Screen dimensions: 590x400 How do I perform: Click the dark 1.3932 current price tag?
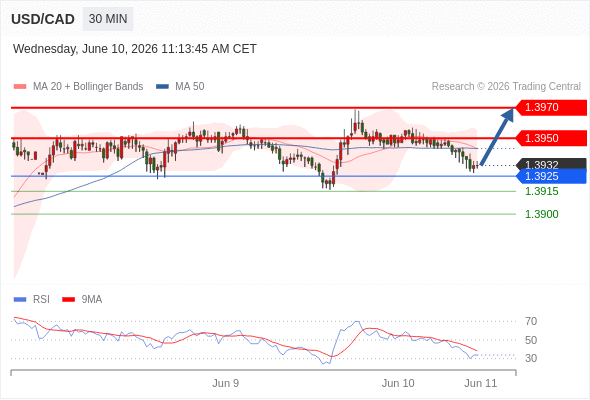pos(551,164)
